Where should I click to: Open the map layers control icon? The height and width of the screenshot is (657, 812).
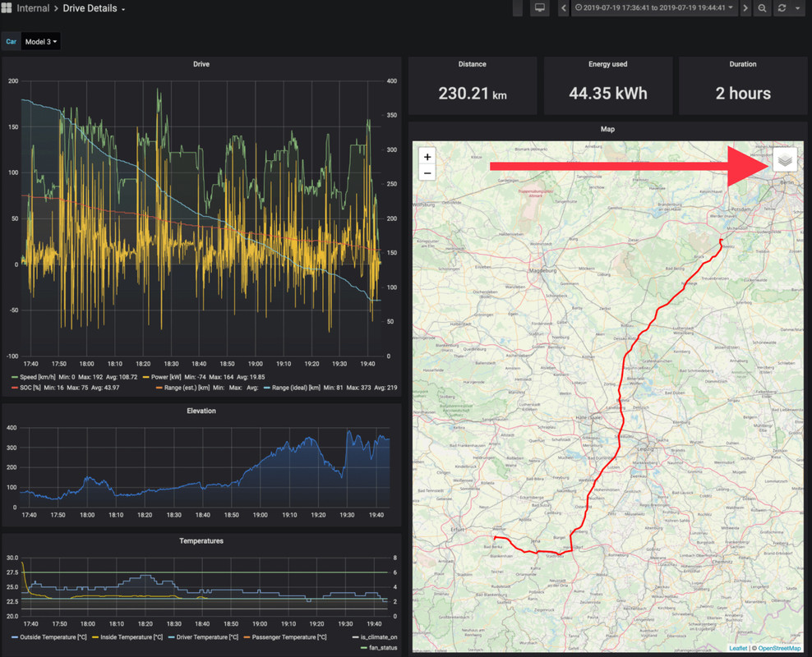[785, 160]
